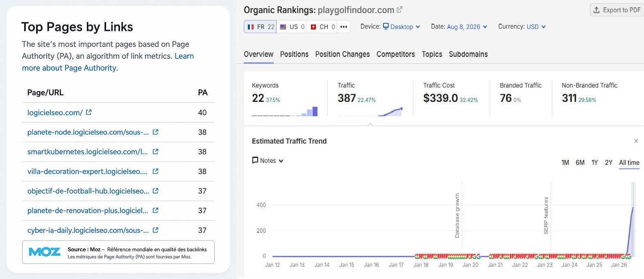
Task: Set trend range to 1Y
Action: (595, 163)
